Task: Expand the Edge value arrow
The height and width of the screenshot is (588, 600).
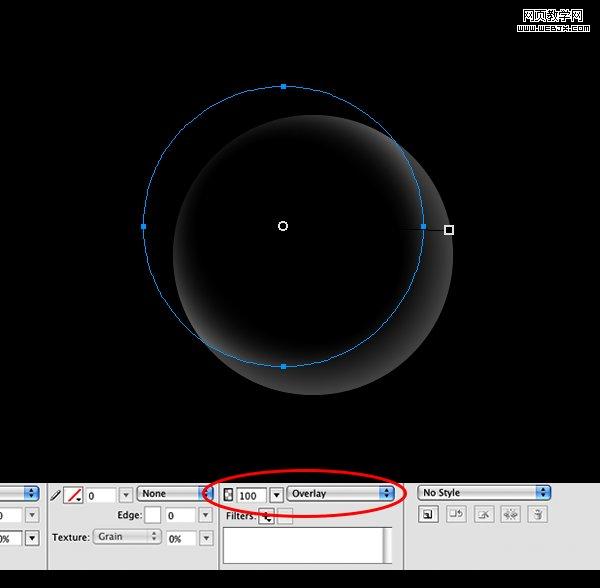Action: point(206,515)
